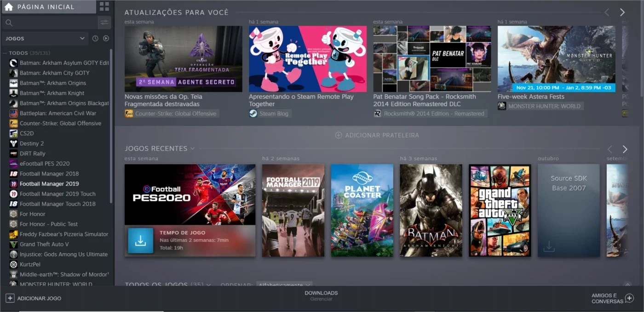Click Adicionar Jogo label
This screenshot has width=644, height=312.
[x=39, y=298]
